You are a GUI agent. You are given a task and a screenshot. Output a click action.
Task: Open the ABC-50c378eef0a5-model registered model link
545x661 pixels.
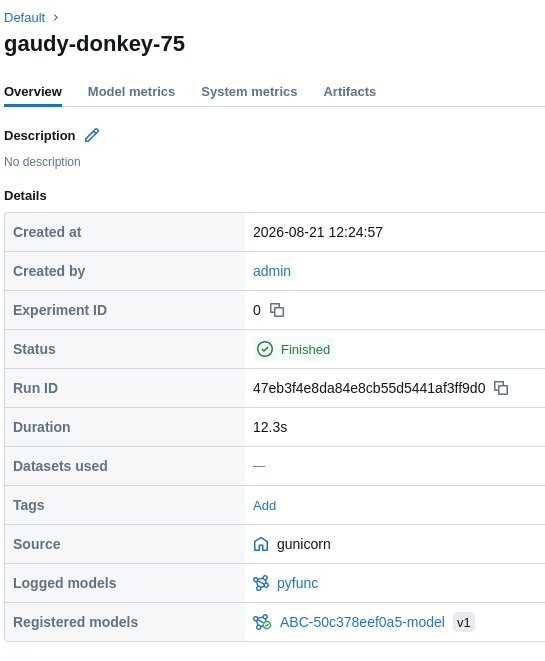coord(362,622)
